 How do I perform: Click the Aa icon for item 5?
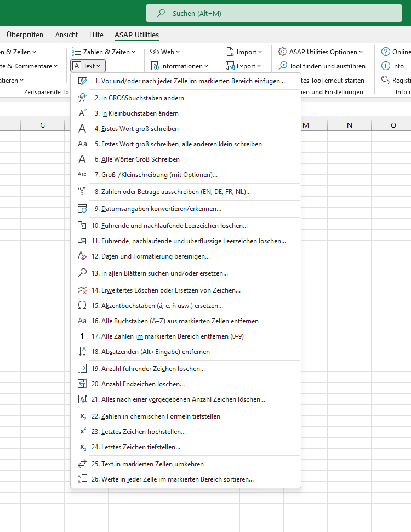82,144
